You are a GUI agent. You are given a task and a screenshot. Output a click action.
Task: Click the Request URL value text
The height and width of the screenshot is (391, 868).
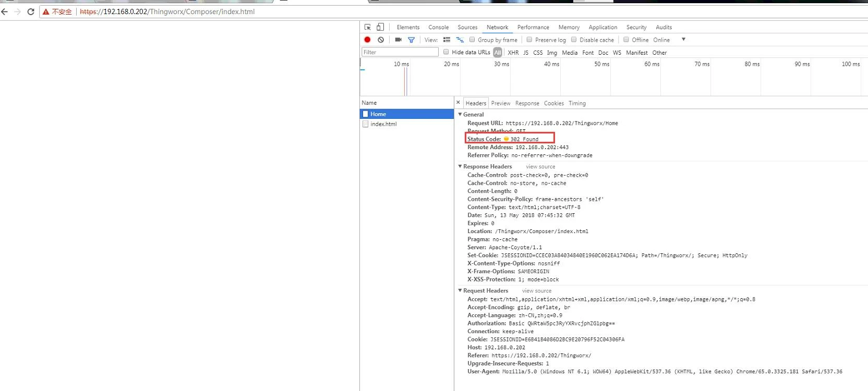[x=562, y=124]
